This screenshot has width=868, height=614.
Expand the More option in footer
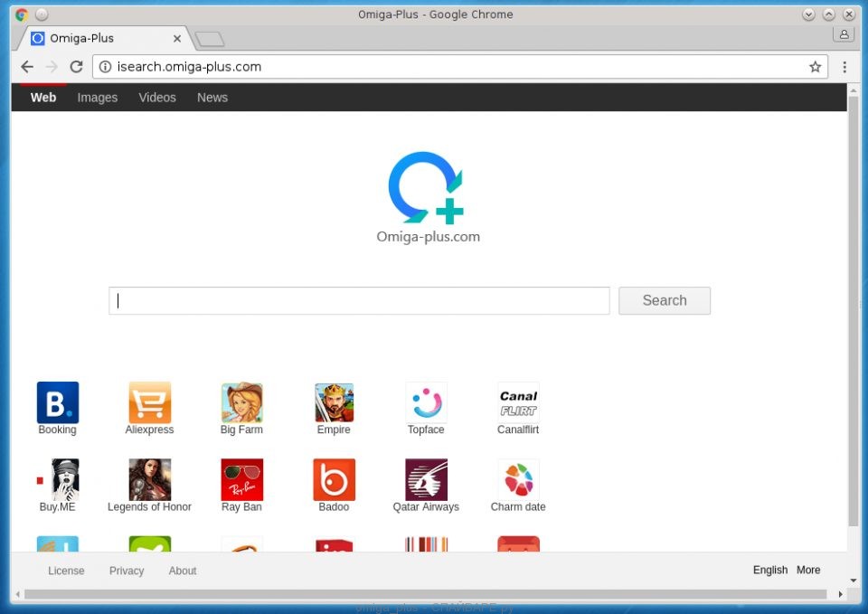[x=808, y=571]
